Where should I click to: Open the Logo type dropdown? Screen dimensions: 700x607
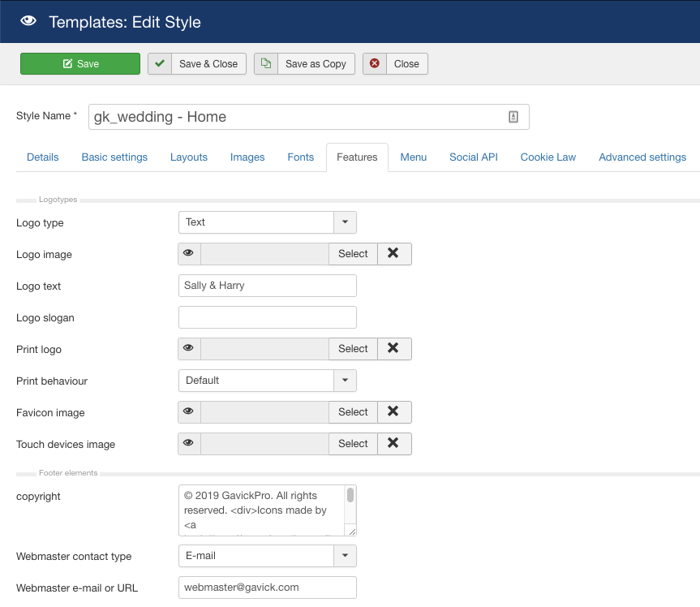point(345,222)
